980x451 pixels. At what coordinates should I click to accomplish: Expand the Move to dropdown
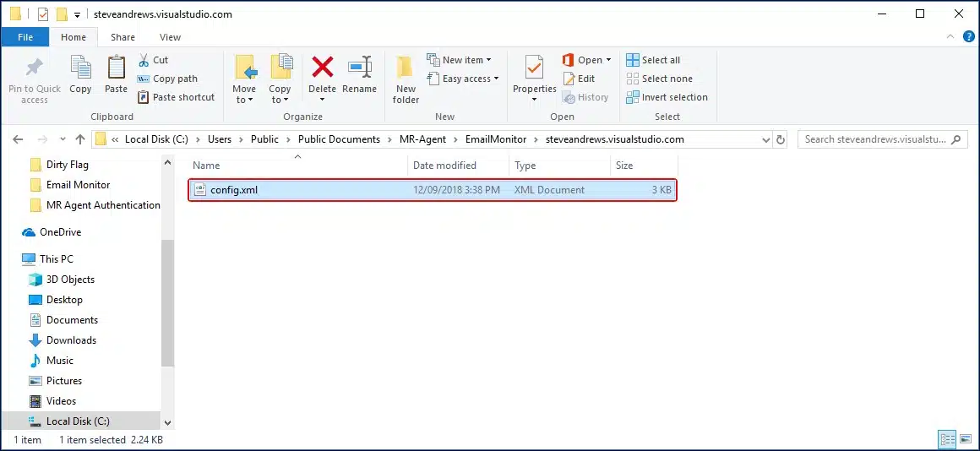[x=244, y=100]
